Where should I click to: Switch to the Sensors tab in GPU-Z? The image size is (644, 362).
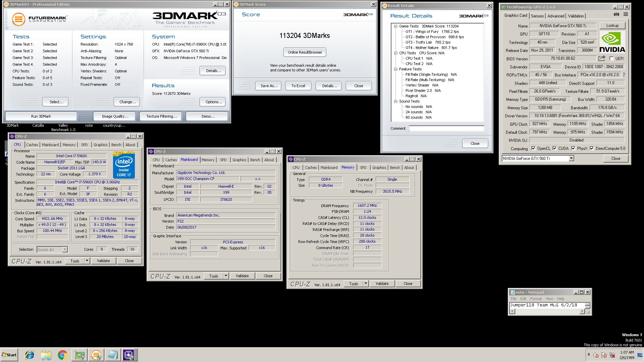tap(537, 16)
